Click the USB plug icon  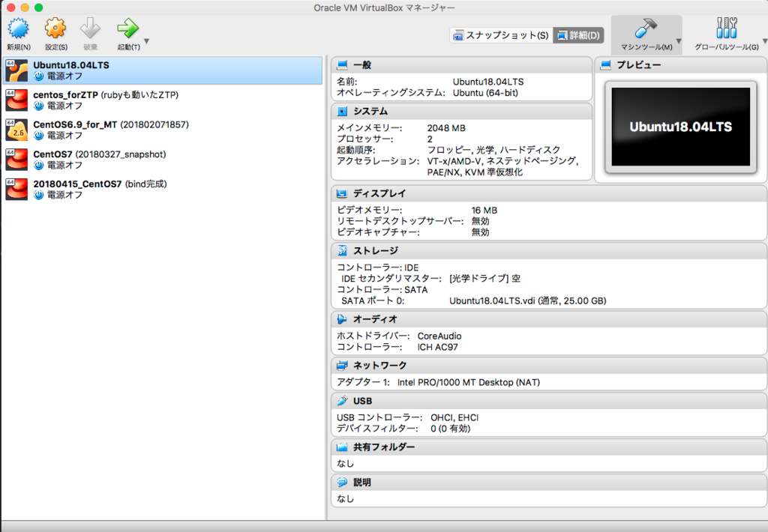coord(342,401)
